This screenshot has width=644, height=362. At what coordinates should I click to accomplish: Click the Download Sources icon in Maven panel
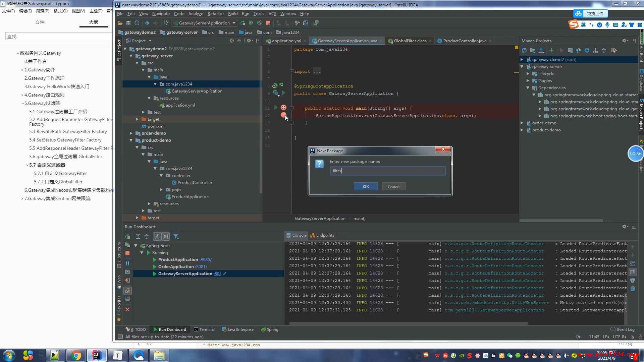[541, 50]
